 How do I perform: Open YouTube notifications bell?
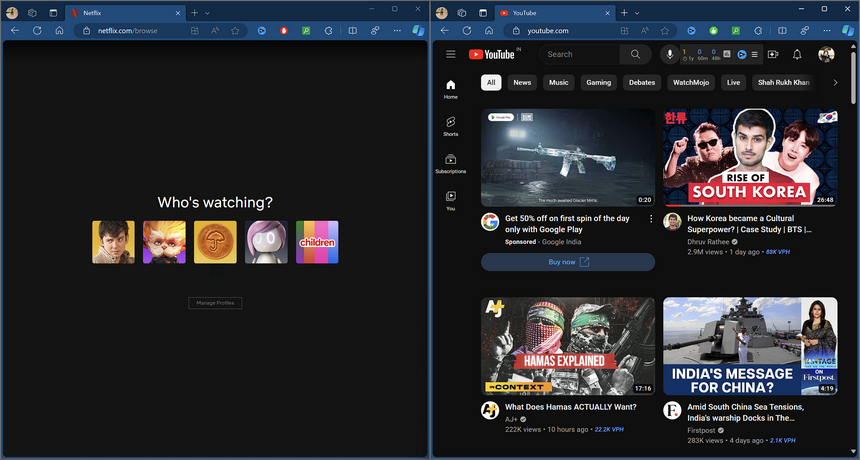coord(797,54)
